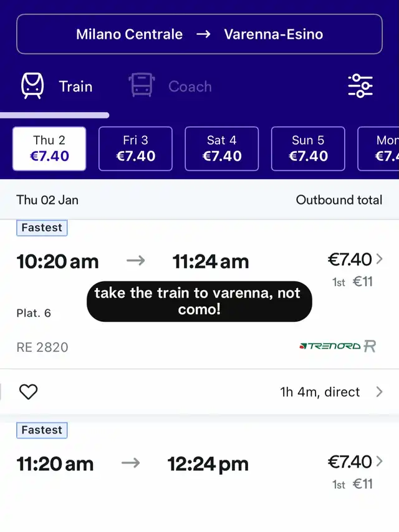
Task: Tap the coach bus icon
Action: click(x=142, y=86)
